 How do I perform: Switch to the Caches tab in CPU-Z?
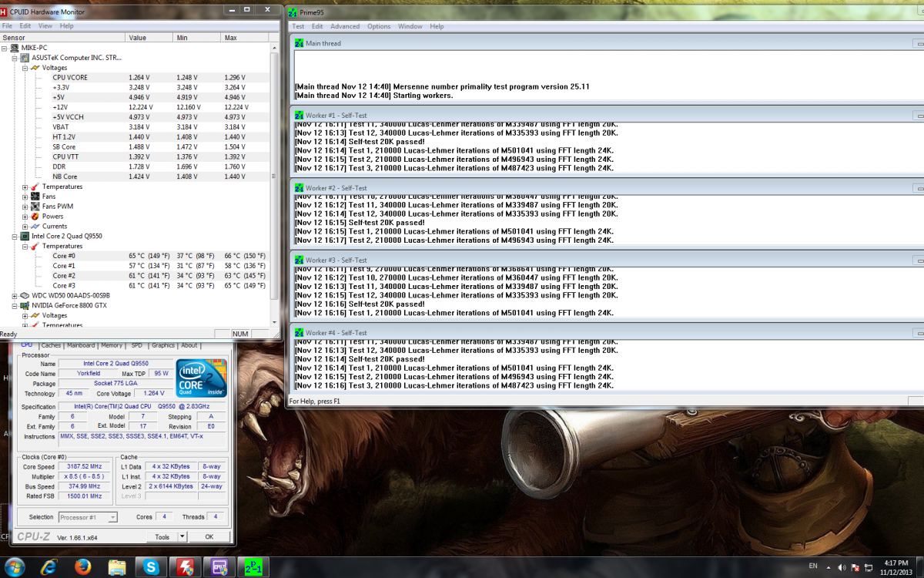tap(51, 345)
